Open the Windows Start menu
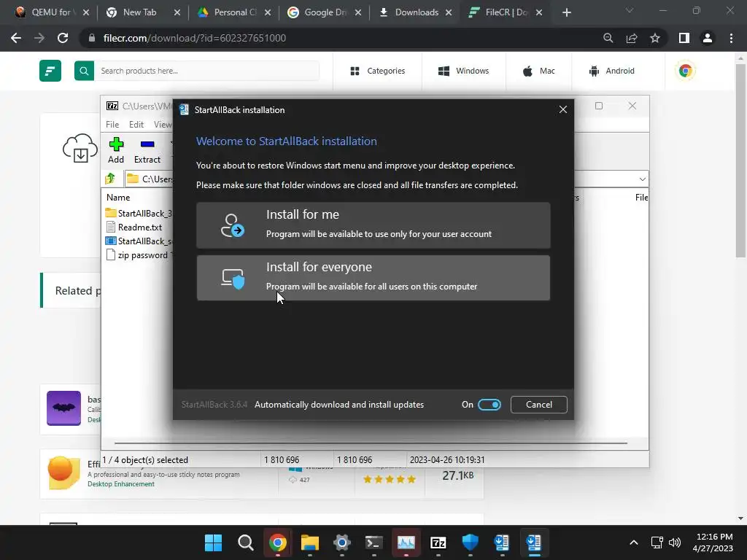Image resolution: width=747 pixels, height=560 pixels. (214, 542)
